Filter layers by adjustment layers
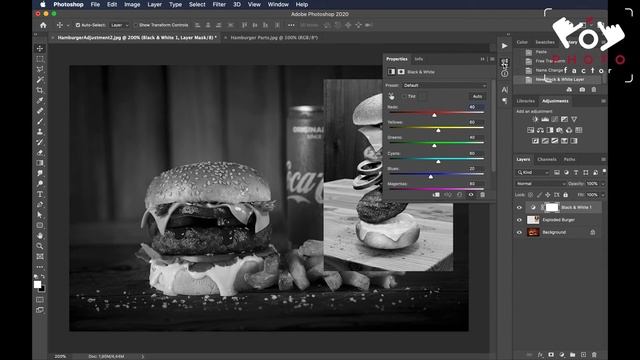Screen dimensions: 640x360 click(566, 173)
